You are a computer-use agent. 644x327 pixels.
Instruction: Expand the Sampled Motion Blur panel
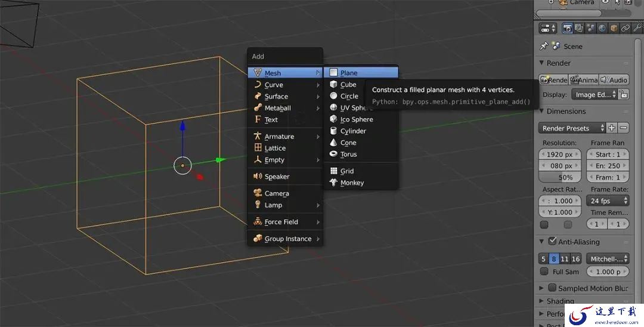(x=541, y=288)
